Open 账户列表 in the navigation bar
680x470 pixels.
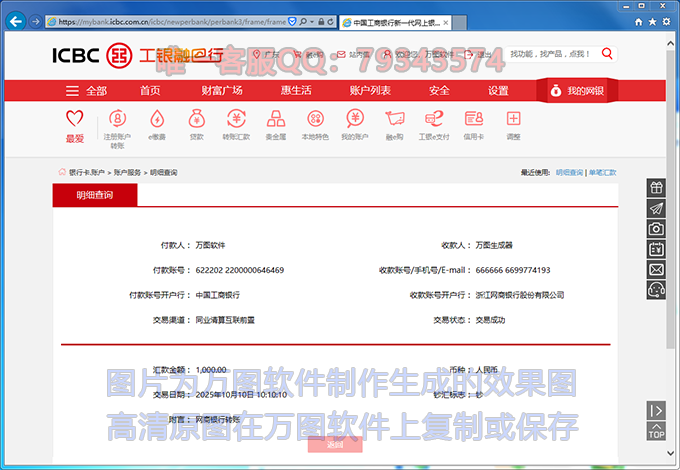[x=370, y=90]
